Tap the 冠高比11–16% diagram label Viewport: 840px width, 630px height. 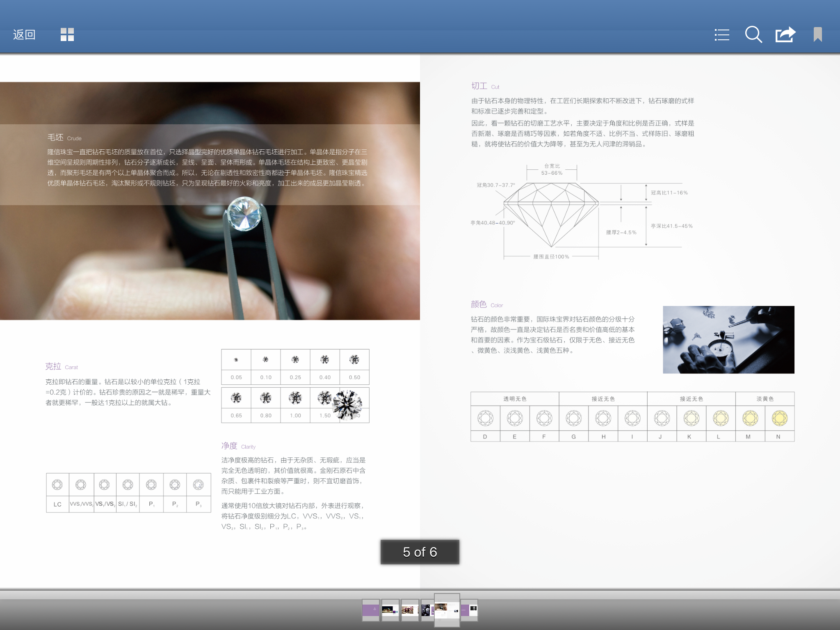click(x=669, y=192)
